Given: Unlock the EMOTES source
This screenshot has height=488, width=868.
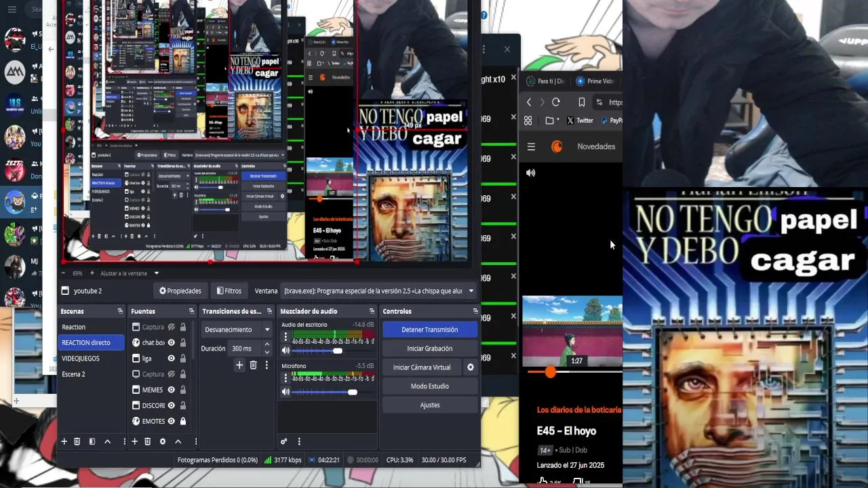Looking at the screenshot, I should point(183,421).
